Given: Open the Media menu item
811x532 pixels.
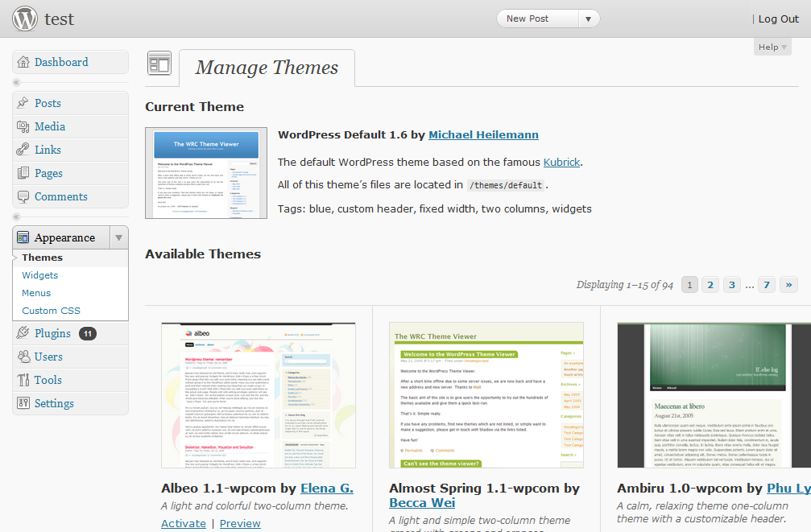Looking at the screenshot, I should (x=70, y=126).
